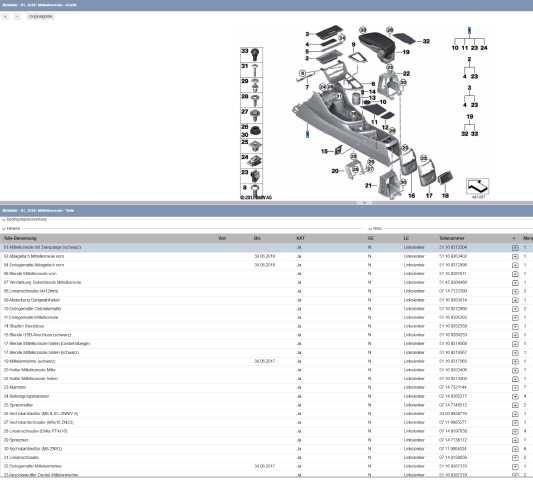Add the Mittelkonsole mit Zierspange row to the list
The width and height of the screenshot is (533, 480).
click(515, 248)
